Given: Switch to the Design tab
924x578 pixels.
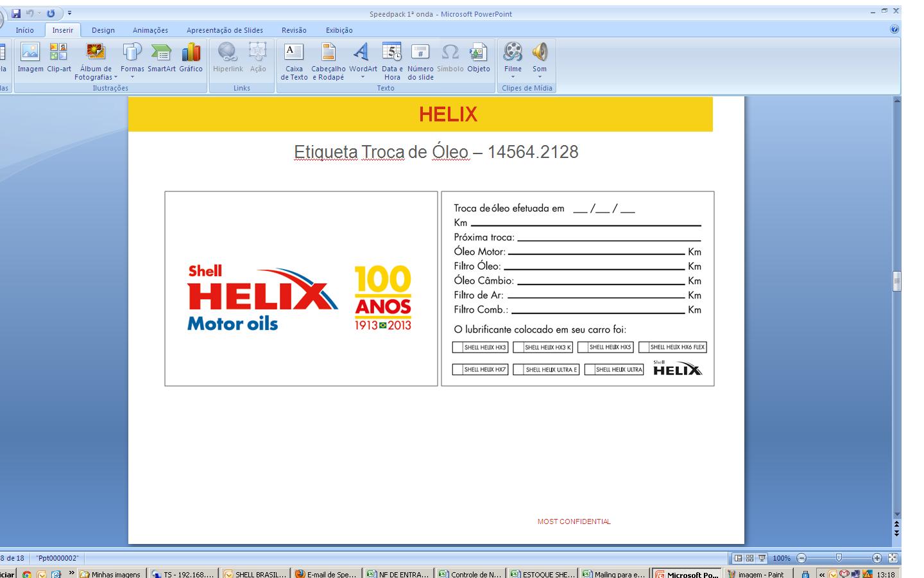Looking at the screenshot, I should pos(103,30).
